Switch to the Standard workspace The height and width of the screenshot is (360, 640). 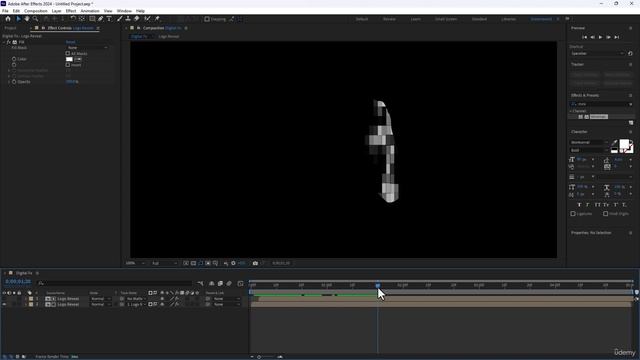[x=479, y=19]
